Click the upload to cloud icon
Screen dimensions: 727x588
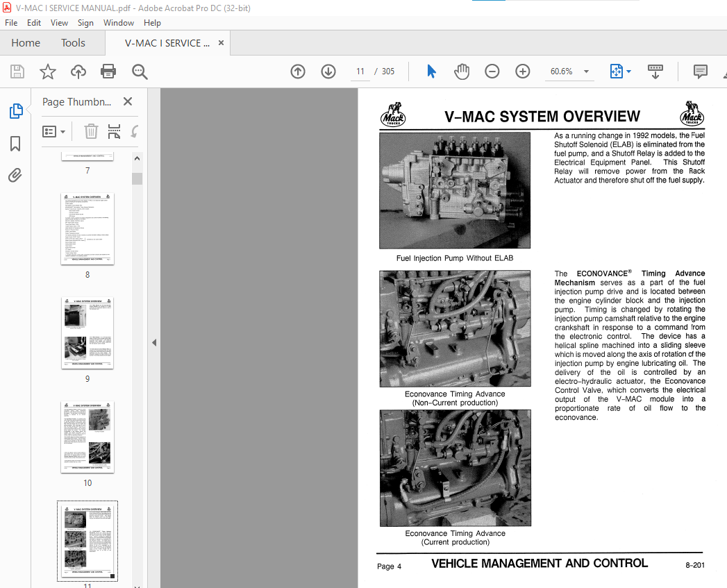click(x=78, y=72)
